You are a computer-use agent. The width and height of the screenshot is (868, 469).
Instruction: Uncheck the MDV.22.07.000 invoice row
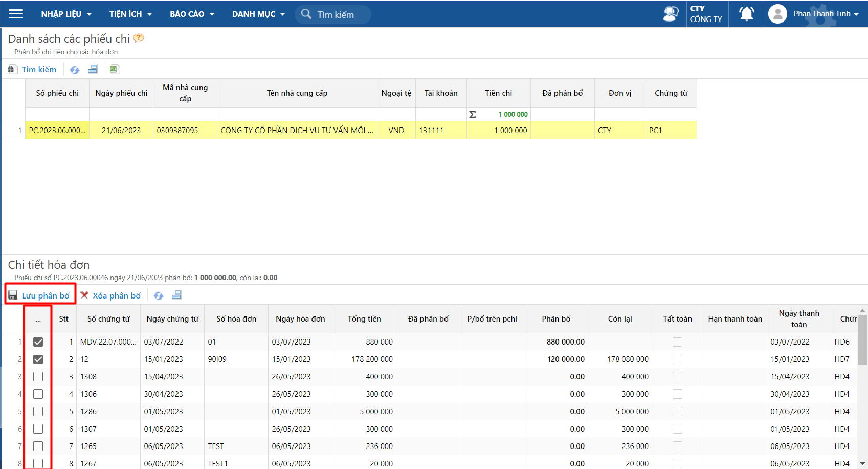click(38, 342)
